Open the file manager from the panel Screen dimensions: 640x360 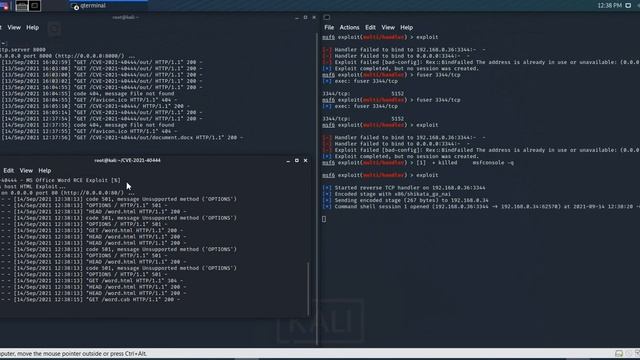click(x=22, y=6)
